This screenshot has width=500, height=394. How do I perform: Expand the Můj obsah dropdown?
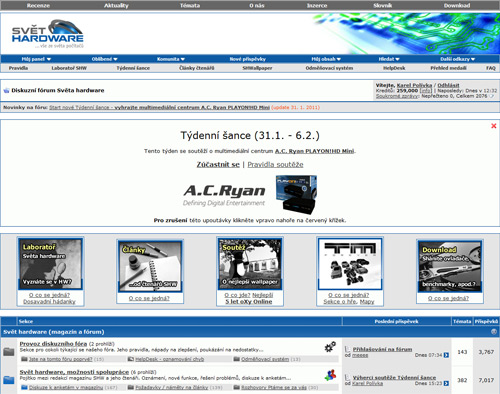click(x=326, y=59)
